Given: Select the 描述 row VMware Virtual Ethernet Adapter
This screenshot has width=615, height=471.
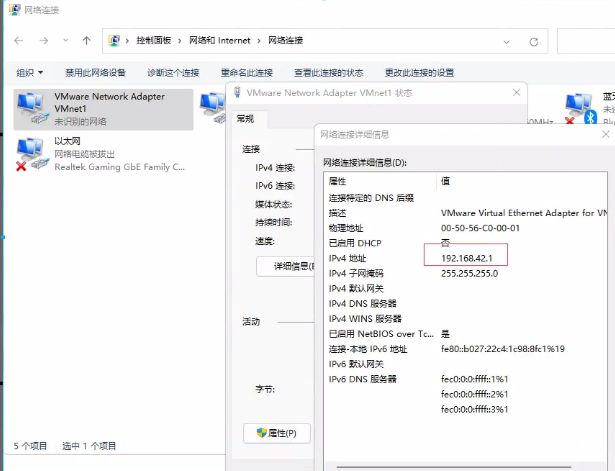Looking at the screenshot, I should (x=466, y=213).
